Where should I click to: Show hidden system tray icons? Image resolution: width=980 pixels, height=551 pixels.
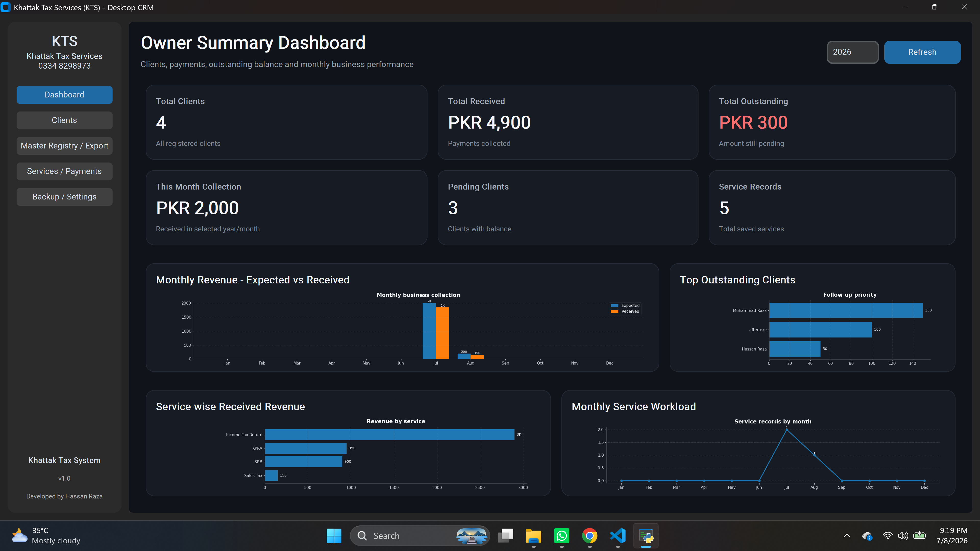(847, 536)
